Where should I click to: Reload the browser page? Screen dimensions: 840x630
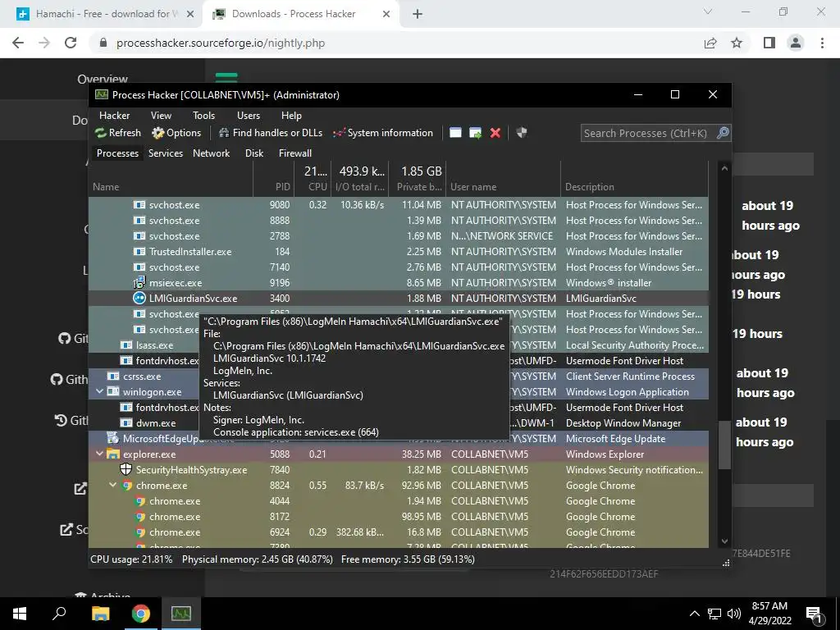(x=71, y=43)
